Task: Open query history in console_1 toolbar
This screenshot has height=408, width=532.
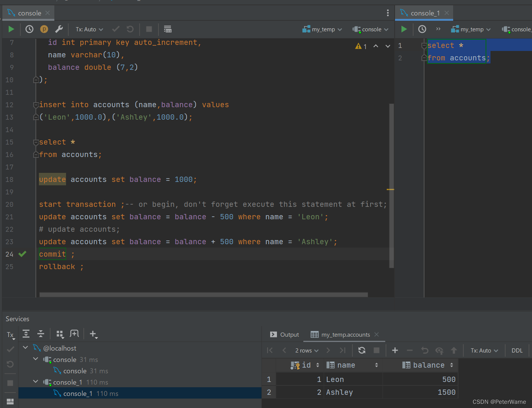Action: [422, 29]
